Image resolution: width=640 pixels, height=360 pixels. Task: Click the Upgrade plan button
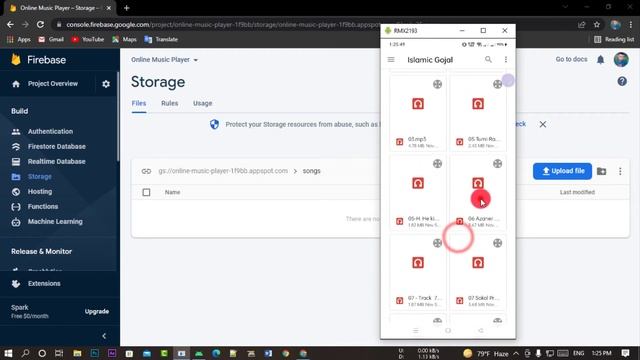[97, 311]
